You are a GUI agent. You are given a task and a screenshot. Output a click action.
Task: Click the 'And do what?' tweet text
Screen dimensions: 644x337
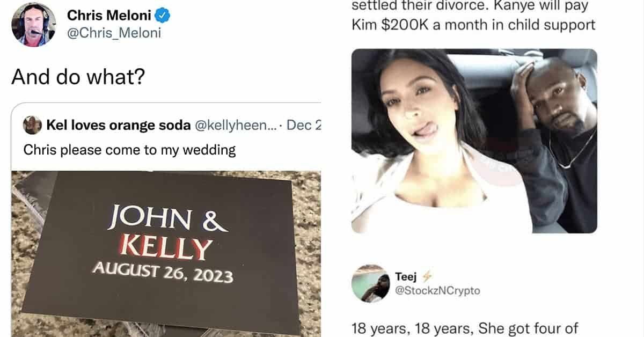click(x=78, y=77)
